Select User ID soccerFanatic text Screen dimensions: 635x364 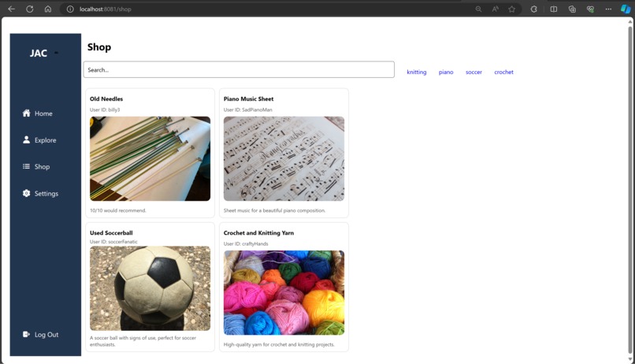113,242
